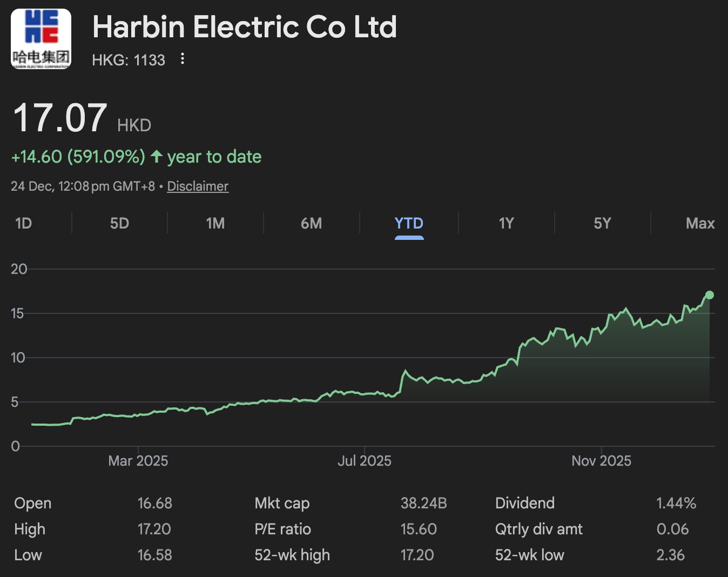Click the HKD currency label
This screenshot has height=577, width=728.
(x=134, y=125)
